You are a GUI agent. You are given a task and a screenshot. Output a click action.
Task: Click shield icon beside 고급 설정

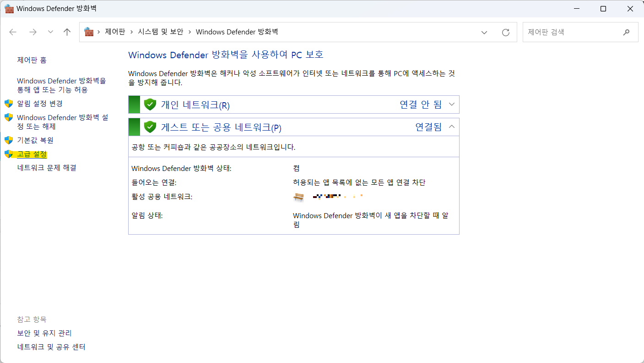click(9, 154)
